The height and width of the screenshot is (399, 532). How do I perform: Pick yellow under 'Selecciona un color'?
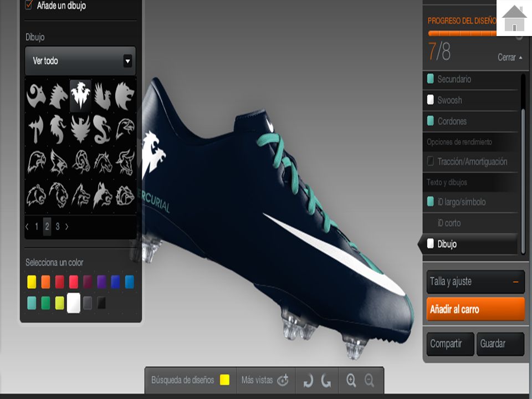point(32,282)
